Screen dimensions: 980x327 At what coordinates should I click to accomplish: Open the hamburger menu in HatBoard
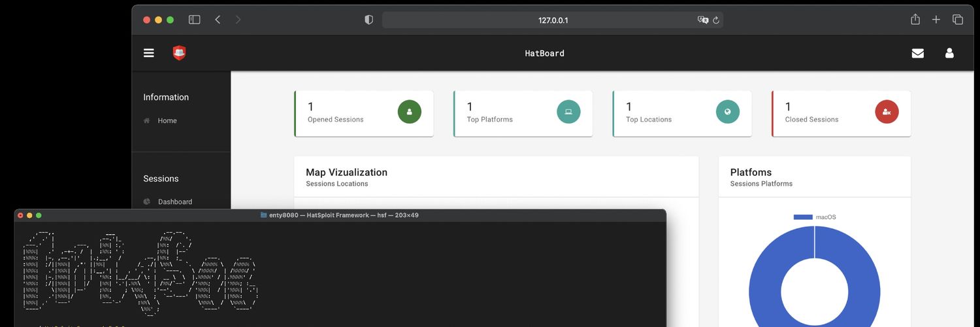coord(149,53)
